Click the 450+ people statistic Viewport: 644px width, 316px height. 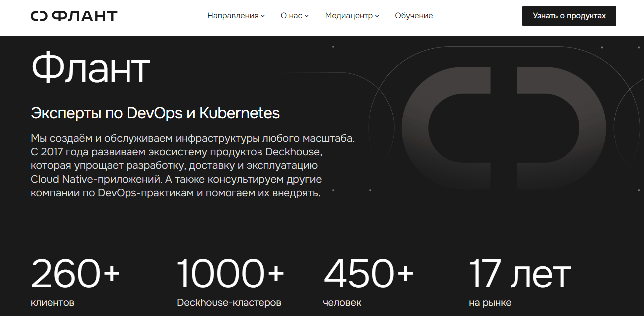click(369, 274)
